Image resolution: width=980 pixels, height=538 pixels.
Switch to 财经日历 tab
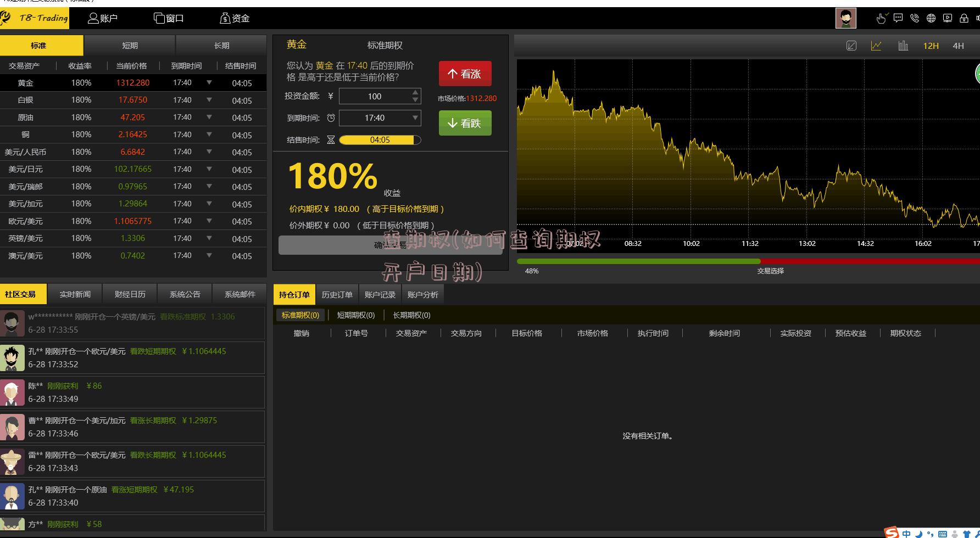tap(130, 294)
